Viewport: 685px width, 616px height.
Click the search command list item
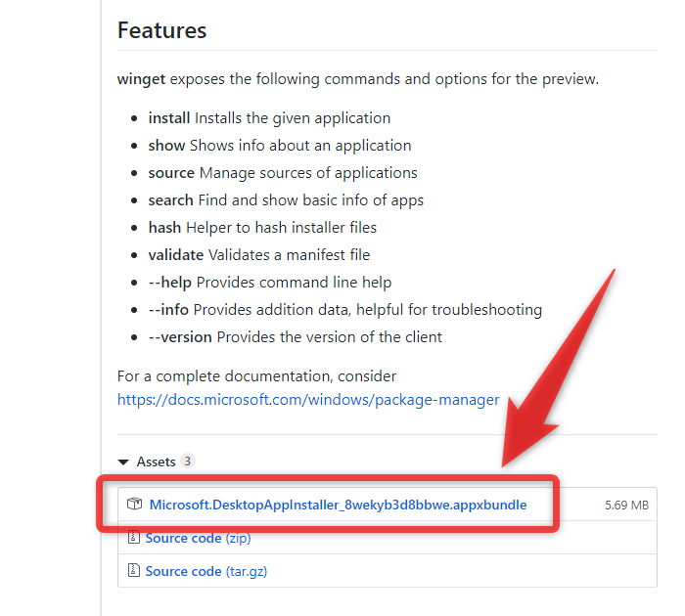(x=286, y=200)
